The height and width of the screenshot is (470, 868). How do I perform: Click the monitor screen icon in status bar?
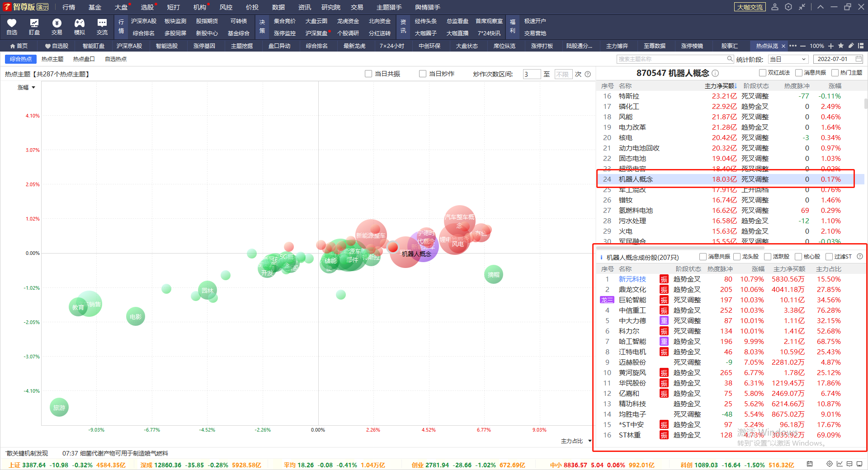[859, 464]
